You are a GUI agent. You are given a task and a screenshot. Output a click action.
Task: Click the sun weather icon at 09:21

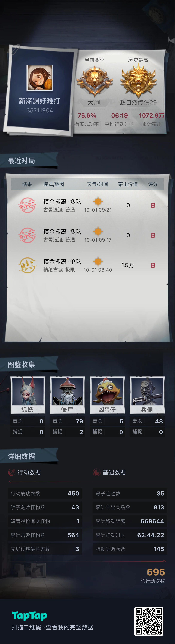[98, 201]
